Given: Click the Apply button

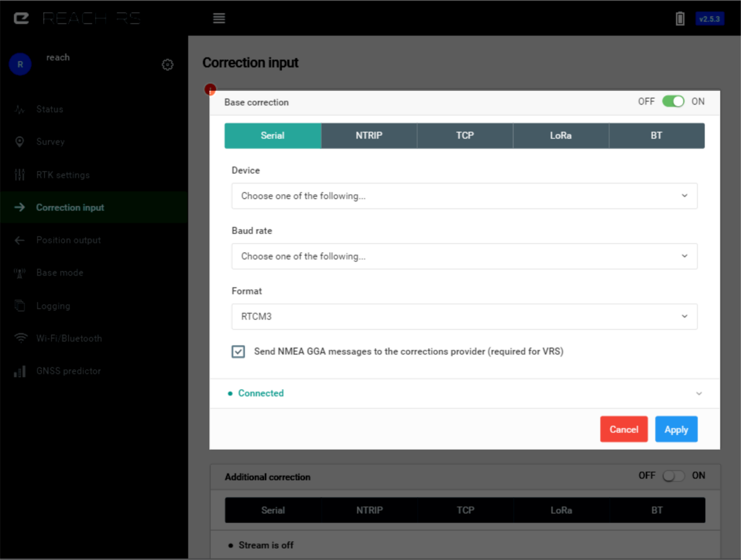Looking at the screenshot, I should 676,429.
